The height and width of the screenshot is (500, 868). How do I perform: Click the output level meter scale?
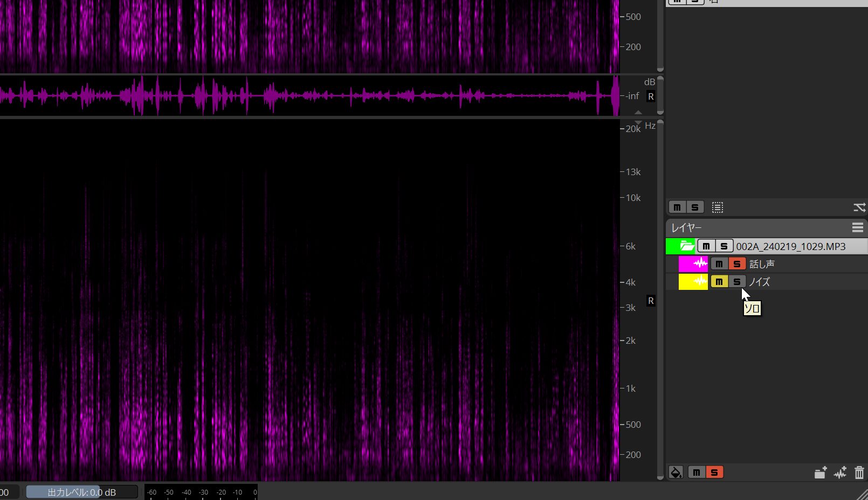point(201,492)
